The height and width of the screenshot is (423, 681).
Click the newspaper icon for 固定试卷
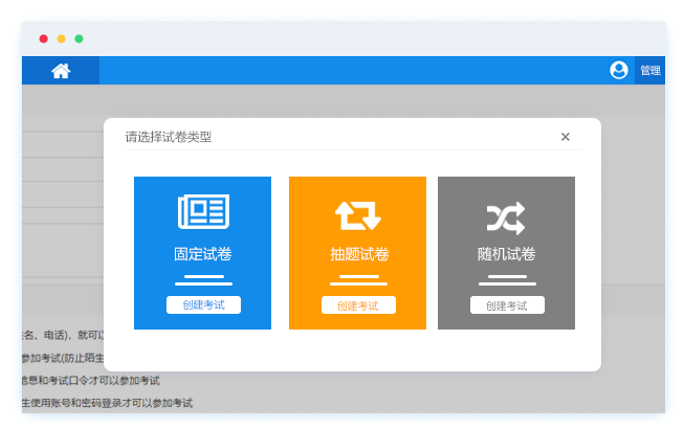203,212
